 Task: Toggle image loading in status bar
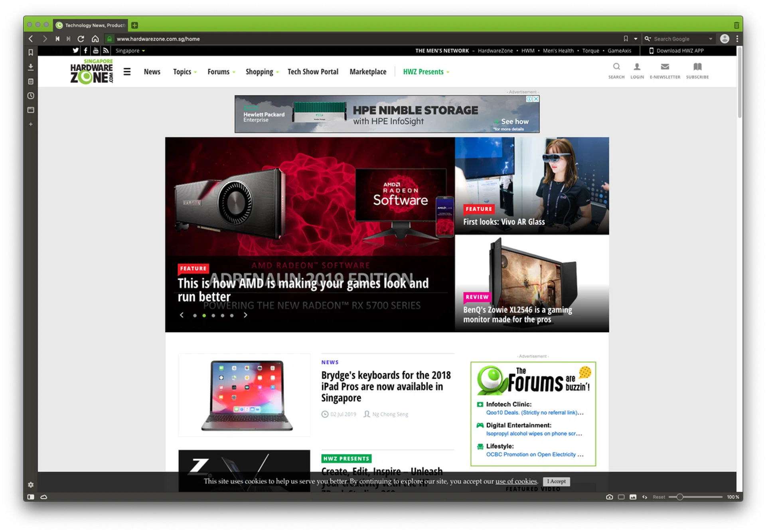coord(633,497)
